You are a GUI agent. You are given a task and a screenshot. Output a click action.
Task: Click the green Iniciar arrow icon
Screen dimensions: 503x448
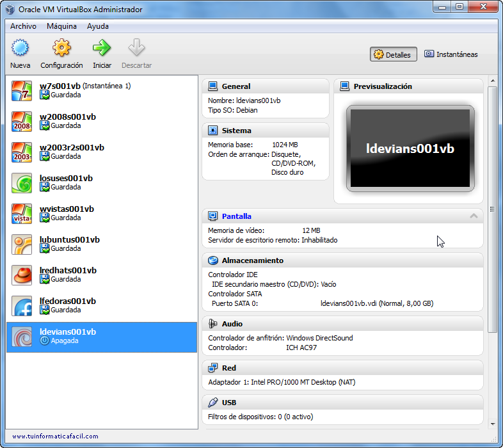click(102, 47)
